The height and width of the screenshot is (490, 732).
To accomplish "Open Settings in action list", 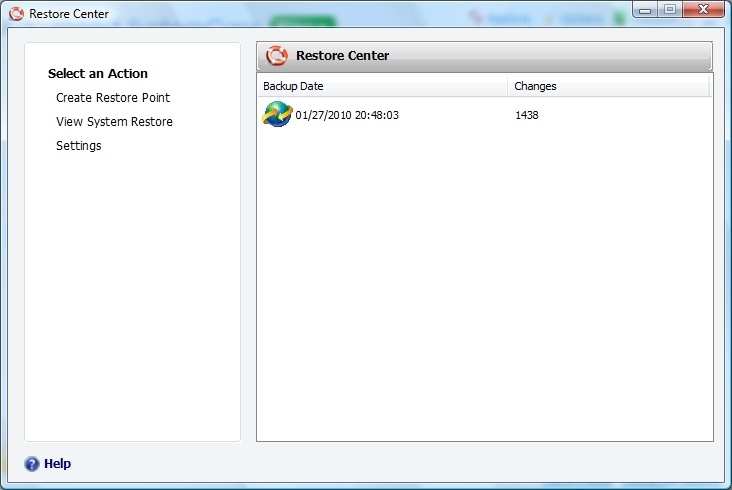I will (x=78, y=146).
